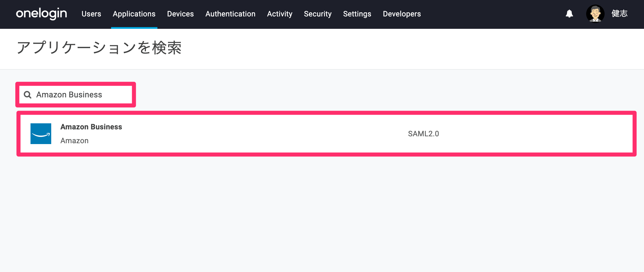Click the magnifier search icon

point(28,95)
